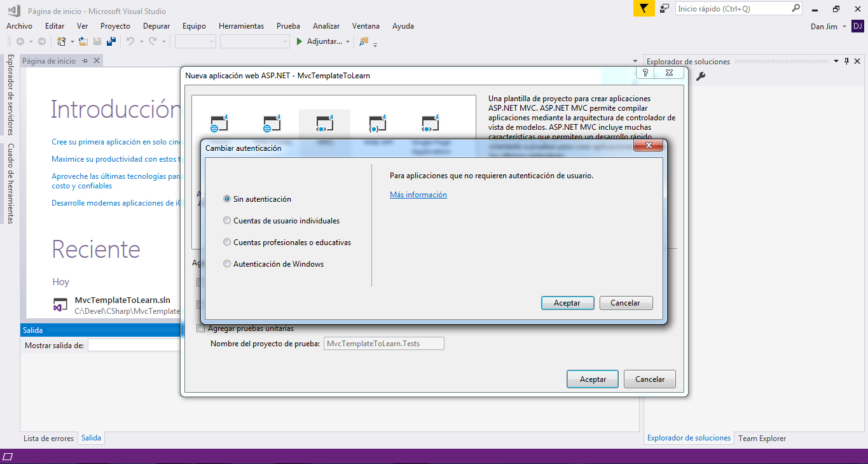868x464 pixels.
Task: Open the Herramientas menu
Action: (241, 26)
